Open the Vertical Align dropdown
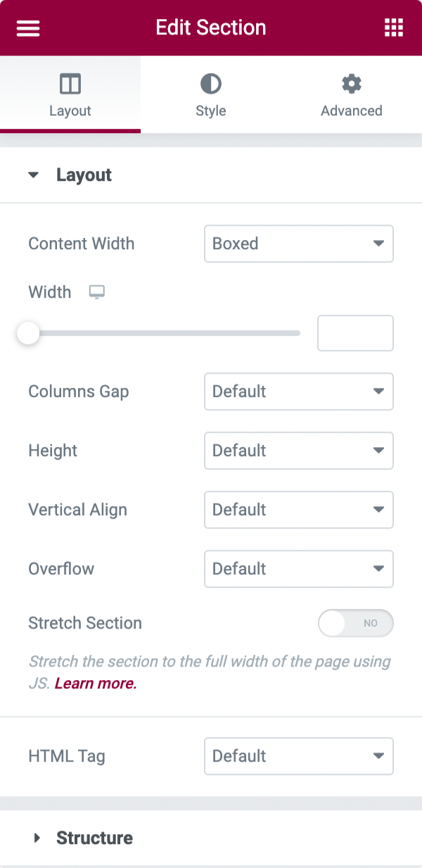The height and width of the screenshot is (868, 422). [x=298, y=510]
